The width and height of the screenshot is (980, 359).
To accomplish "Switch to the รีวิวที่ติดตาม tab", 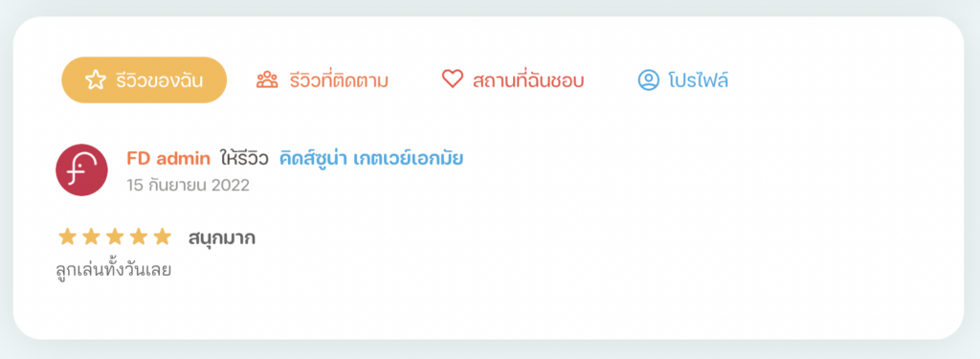I will coord(340,80).
